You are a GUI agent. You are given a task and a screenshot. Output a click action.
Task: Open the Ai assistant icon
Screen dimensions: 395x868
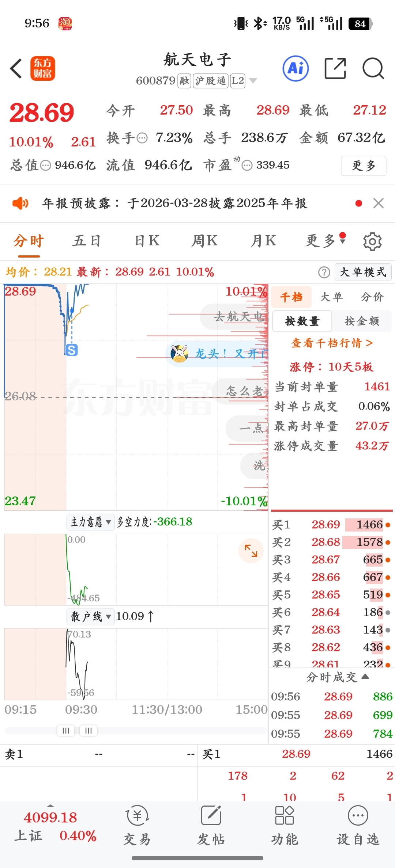coord(296,68)
